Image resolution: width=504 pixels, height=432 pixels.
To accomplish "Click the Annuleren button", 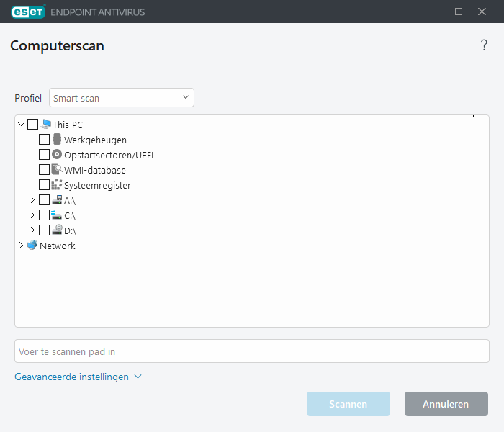I will (446, 404).
